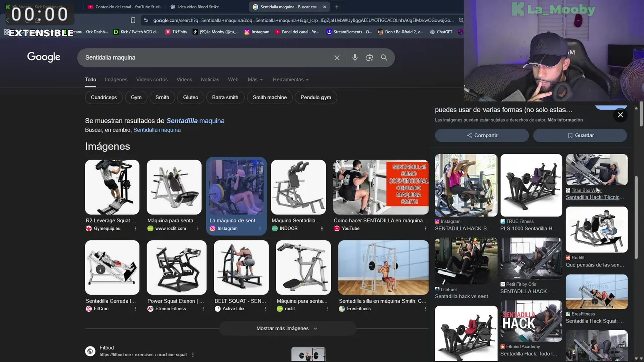Filter by the Cuadriceps chip
Viewport: 644px width, 362px height.
tap(104, 97)
